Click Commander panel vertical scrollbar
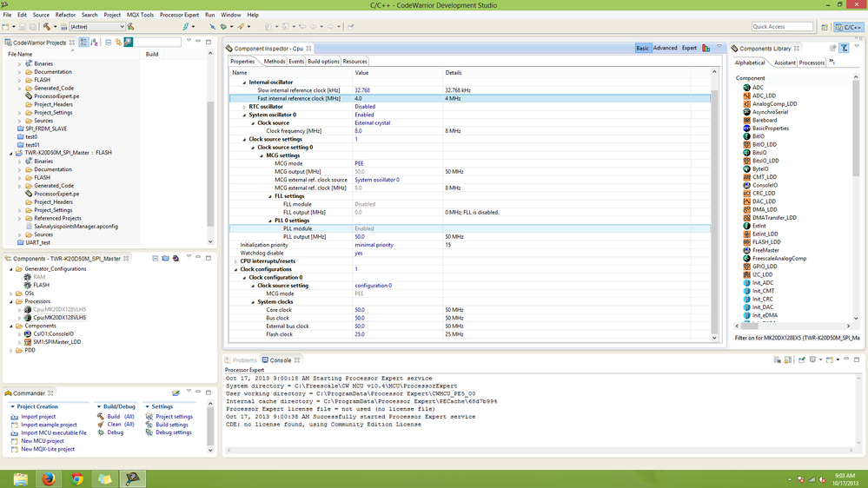This screenshot has width=868, height=488. [209, 426]
